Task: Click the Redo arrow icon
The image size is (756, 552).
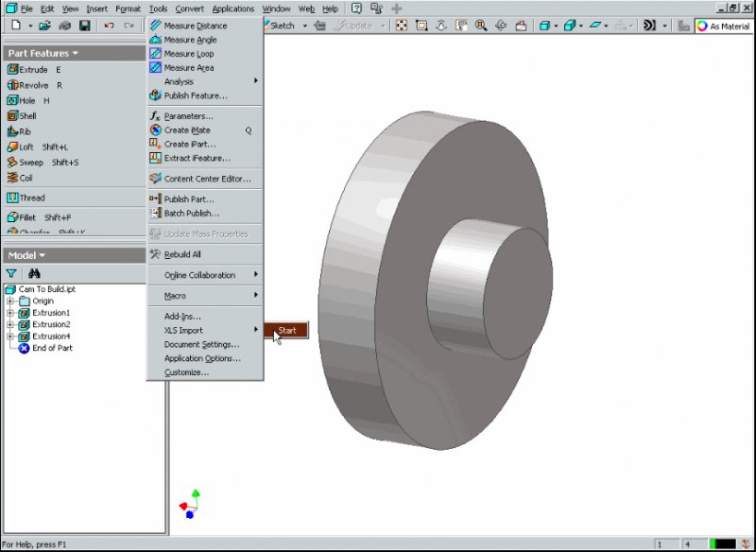Action: click(129, 26)
